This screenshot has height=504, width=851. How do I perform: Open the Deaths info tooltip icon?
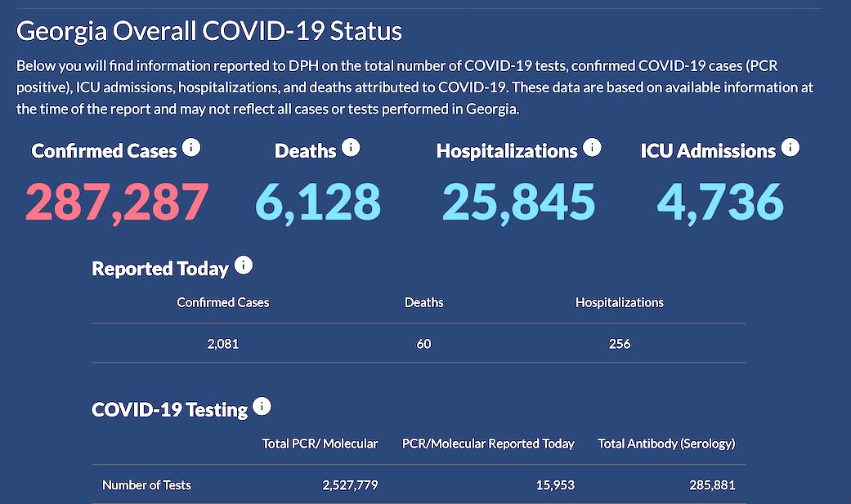(351, 148)
